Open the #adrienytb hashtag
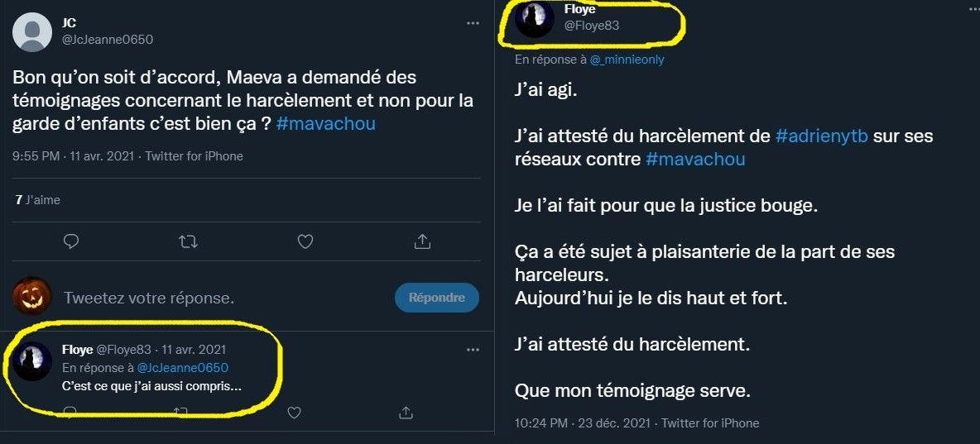The image size is (980, 444). click(821, 136)
